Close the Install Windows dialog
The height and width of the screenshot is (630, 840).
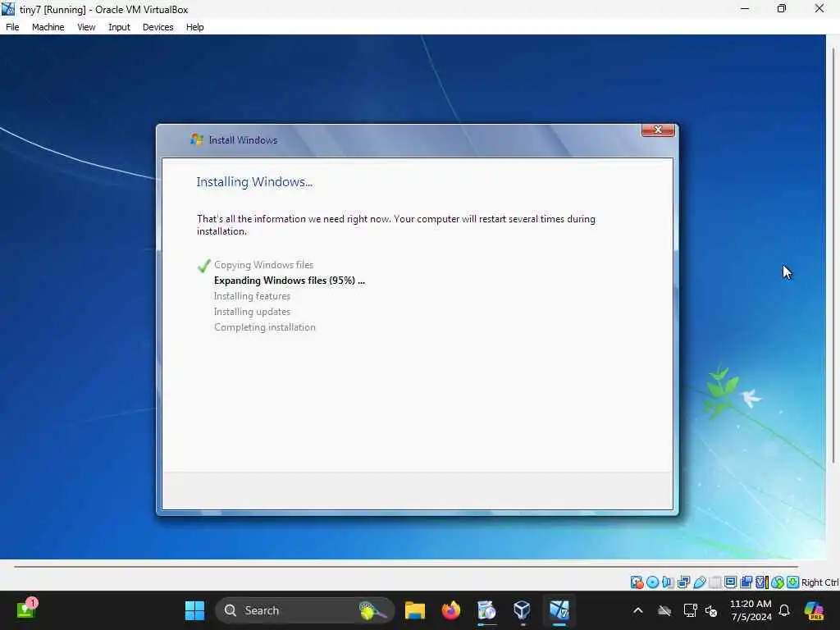point(658,130)
